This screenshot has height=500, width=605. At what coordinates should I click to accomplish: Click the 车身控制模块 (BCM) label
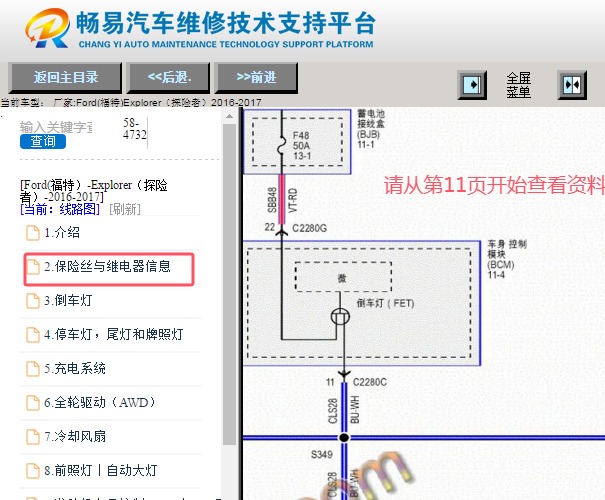[x=507, y=259]
